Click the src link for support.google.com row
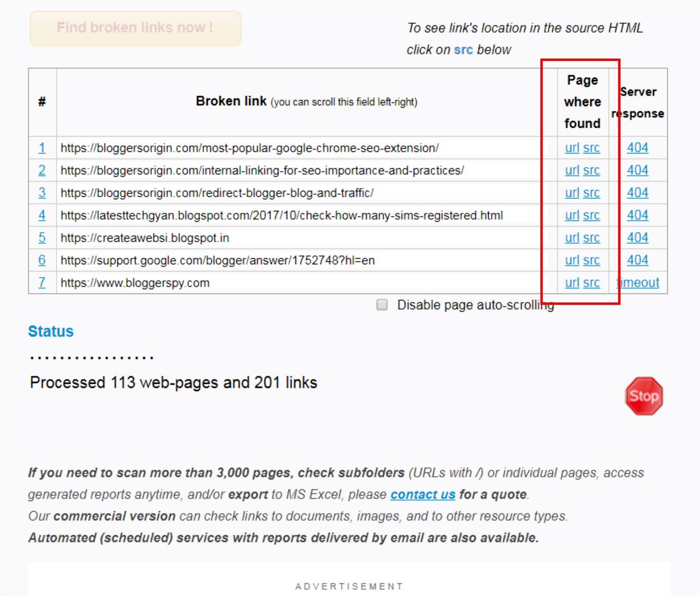The image size is (700, 596). pos(591,260)
